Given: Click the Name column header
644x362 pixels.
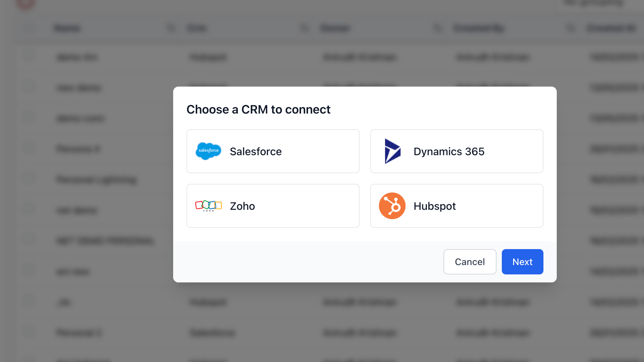Looking at the screenshot, I should 67,28.
